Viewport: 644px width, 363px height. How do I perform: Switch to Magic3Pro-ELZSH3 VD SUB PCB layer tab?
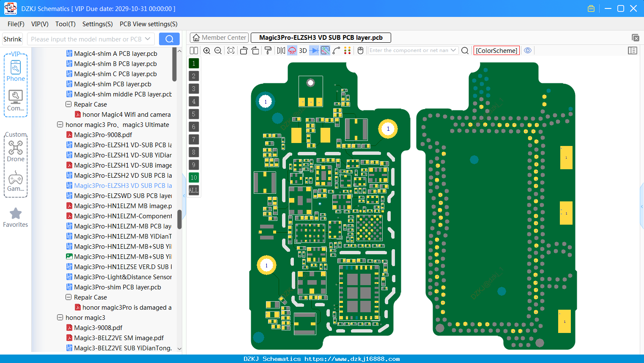pos(321,38)
